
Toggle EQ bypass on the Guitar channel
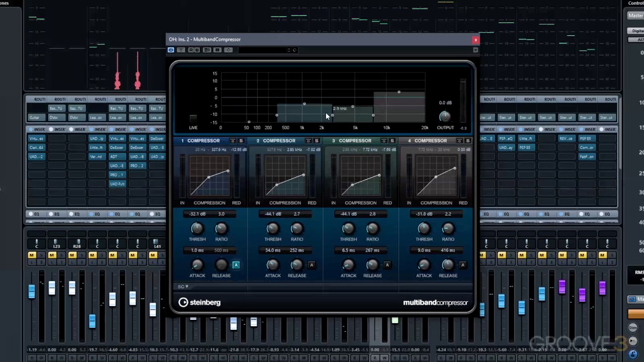(30, 214)
